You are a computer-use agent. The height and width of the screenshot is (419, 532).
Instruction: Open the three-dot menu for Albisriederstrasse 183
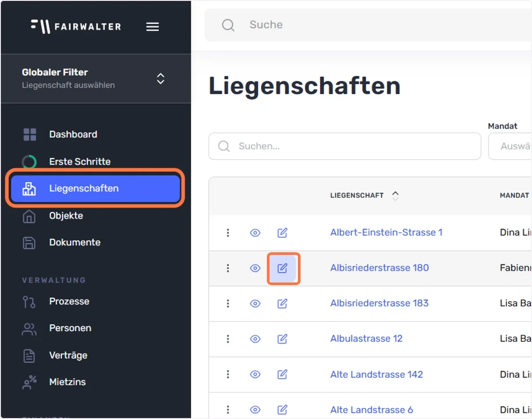[228, 304]
